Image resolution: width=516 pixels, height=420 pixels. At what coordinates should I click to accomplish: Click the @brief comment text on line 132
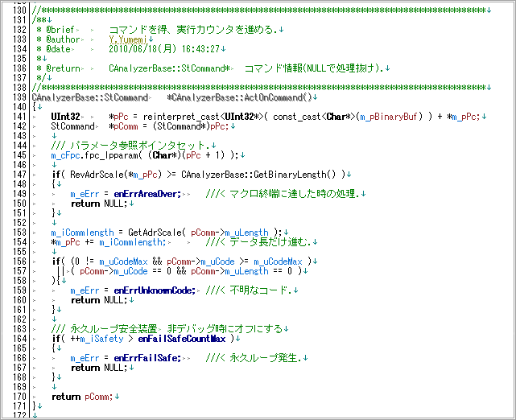[192, 30]
